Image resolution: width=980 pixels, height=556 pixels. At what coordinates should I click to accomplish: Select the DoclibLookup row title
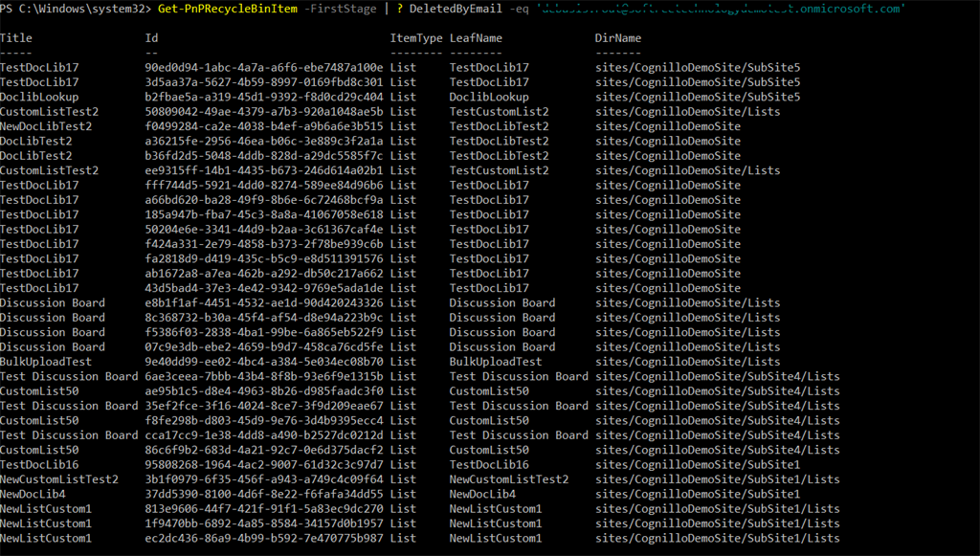[41, 96]
